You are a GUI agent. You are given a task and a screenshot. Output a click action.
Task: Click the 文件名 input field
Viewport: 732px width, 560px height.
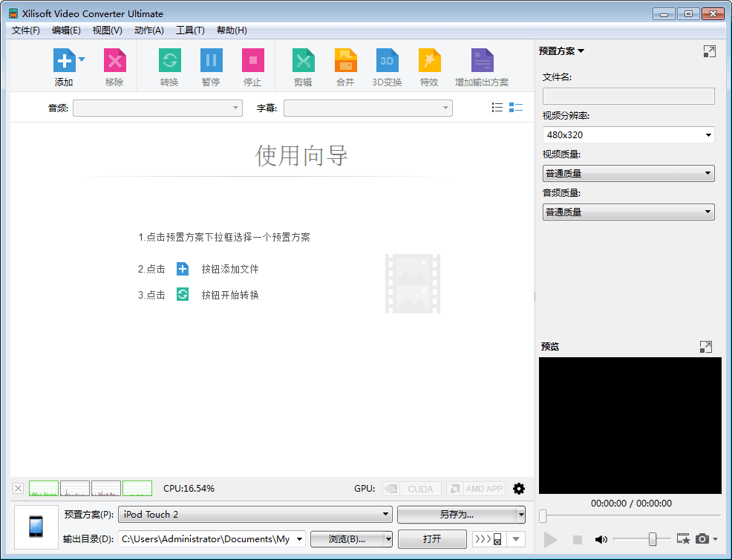click(628, 97)
